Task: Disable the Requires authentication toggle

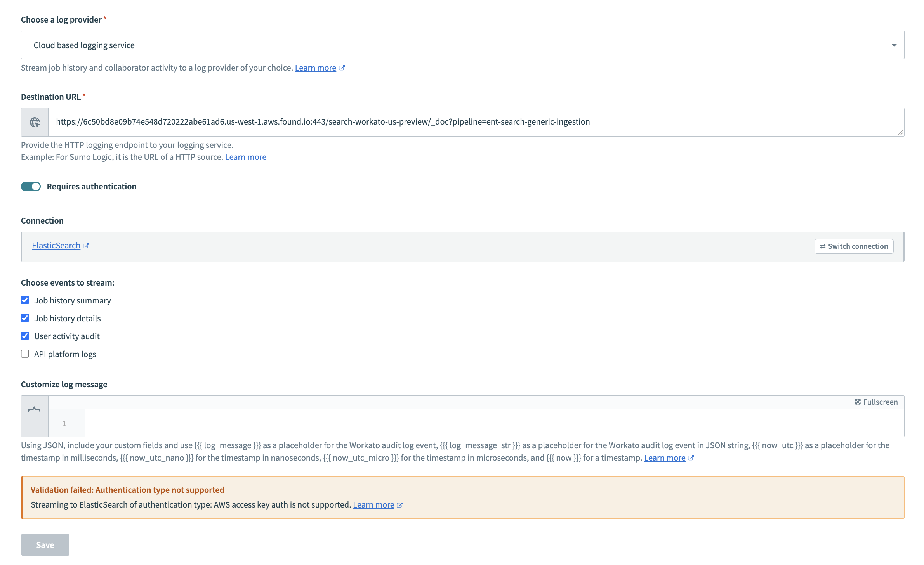Action: tap(31, 187)
